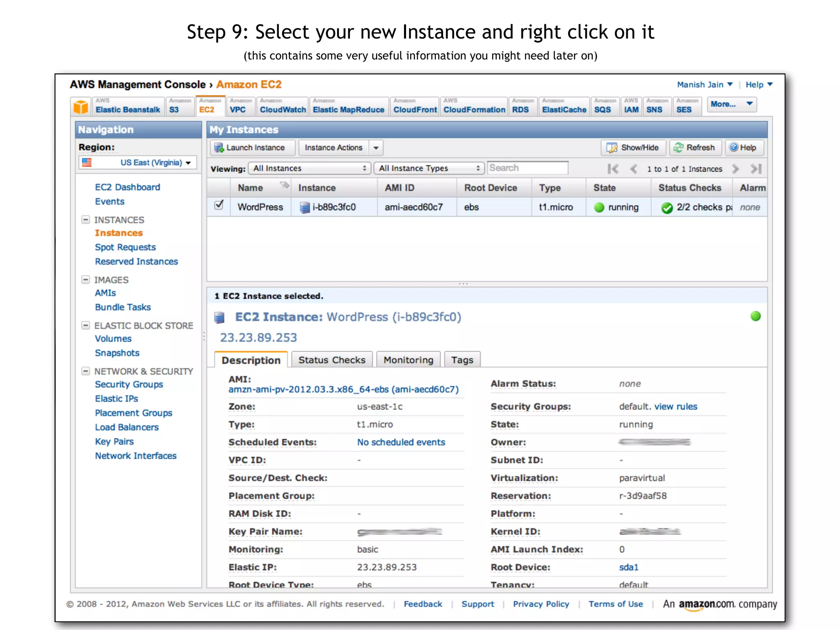The height and width of the screenshot is (630, 840).
Task: Click the next page arrow icon
Action: [735, 169]
